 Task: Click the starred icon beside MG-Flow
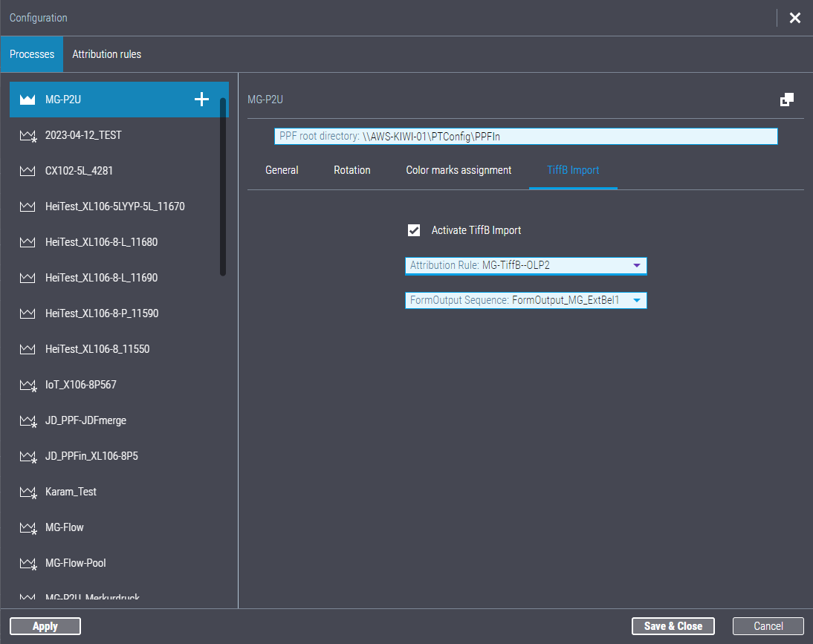pos(27,527)
